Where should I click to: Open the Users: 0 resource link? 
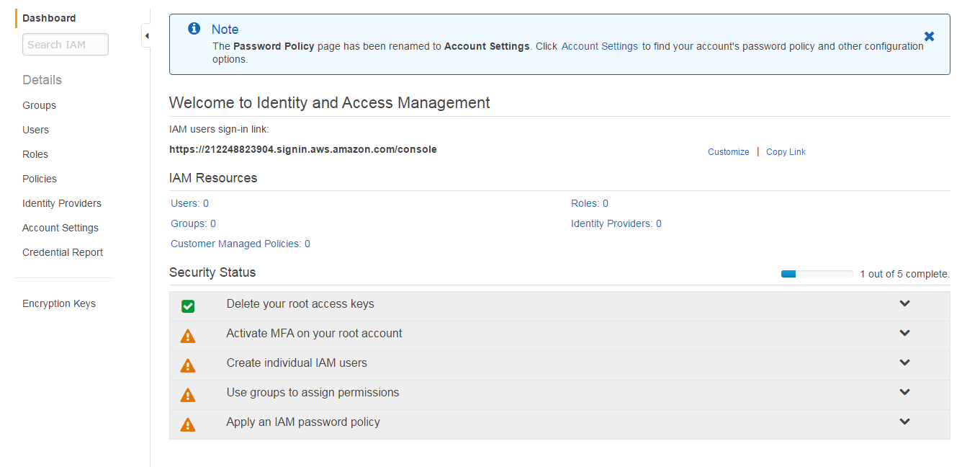tap(189, 203)
